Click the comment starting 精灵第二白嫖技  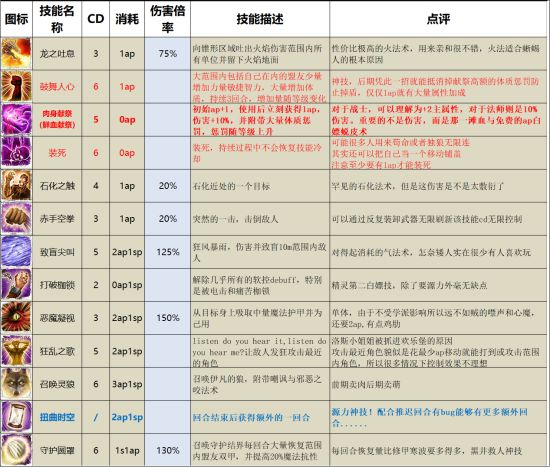409,285
